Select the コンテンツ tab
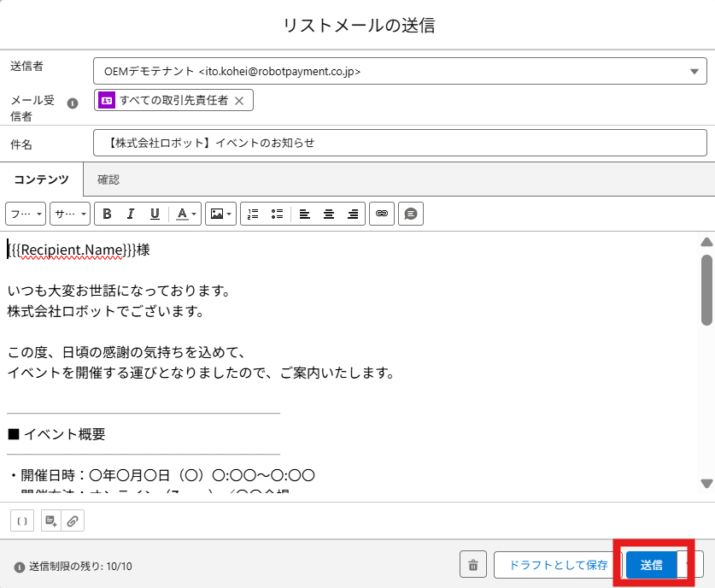Image resolution: width=715 pixels, height=588 pixels. (x=42, y=179)
